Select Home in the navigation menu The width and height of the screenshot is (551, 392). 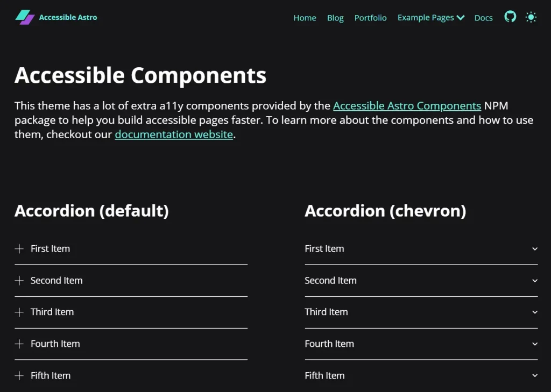pos(305,18)
